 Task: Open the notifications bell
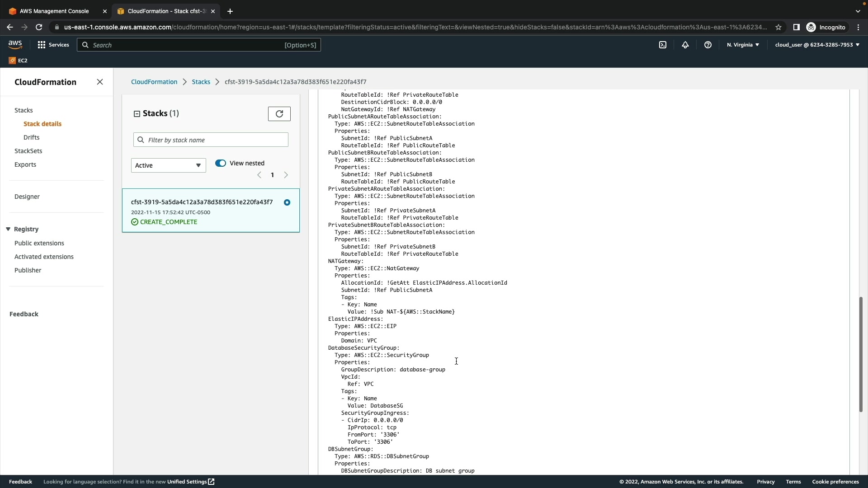pyautogui.click(x=685, y=45)
